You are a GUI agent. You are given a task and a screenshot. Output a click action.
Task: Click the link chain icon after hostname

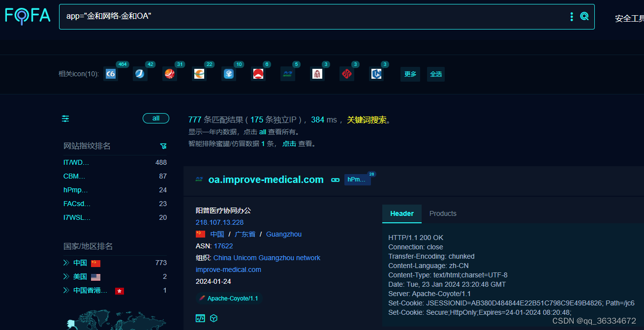coord(336,180)
